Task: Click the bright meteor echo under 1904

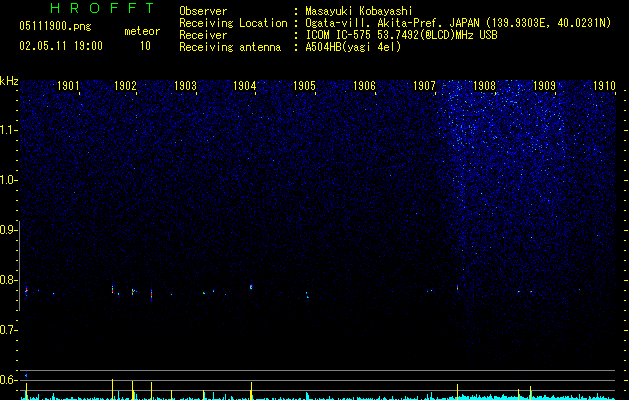Action: pos(251,287)
